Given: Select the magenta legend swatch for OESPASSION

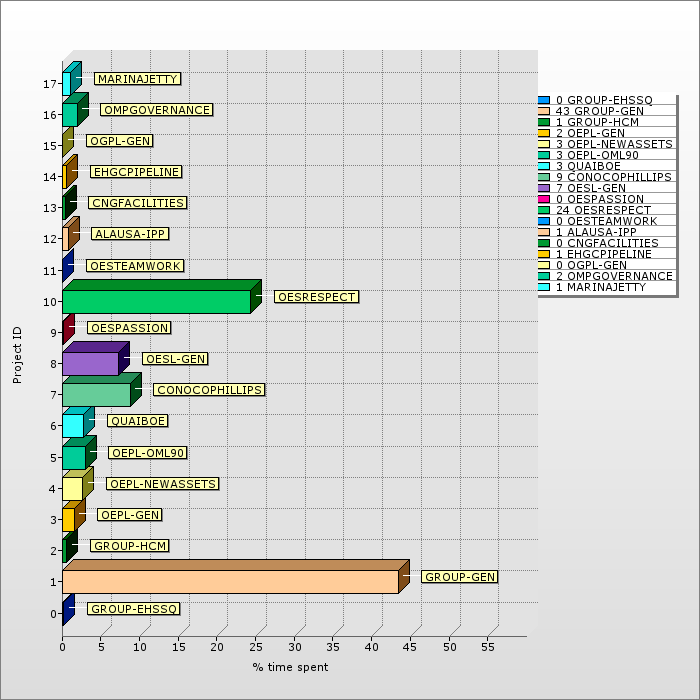Looking at the screenshot, I should pos(544,199).
